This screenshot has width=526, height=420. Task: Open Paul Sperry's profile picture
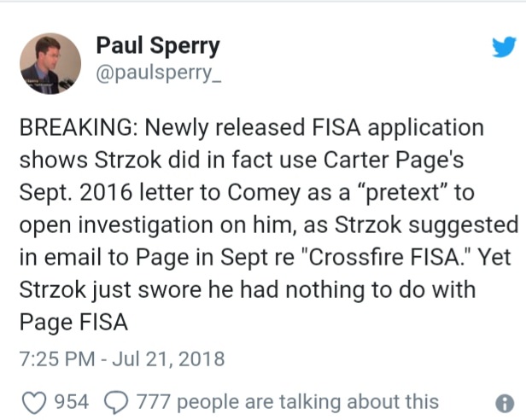(x=50, y=63)
